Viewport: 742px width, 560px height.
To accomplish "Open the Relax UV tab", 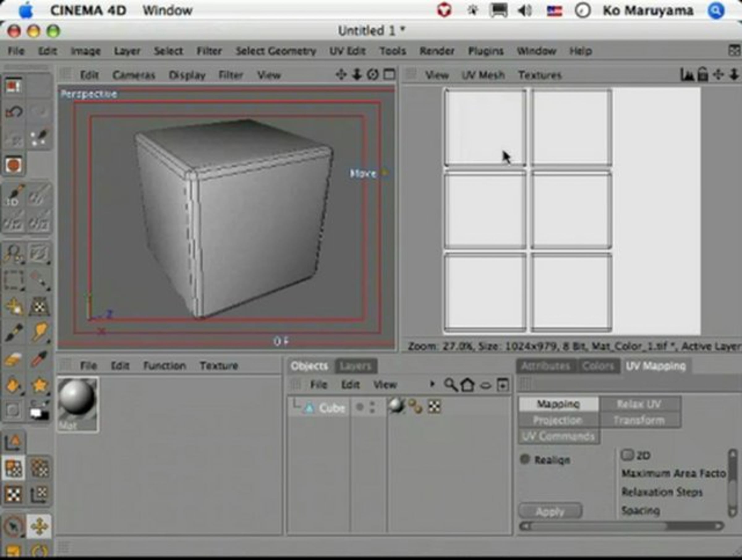I will point(639,404).
